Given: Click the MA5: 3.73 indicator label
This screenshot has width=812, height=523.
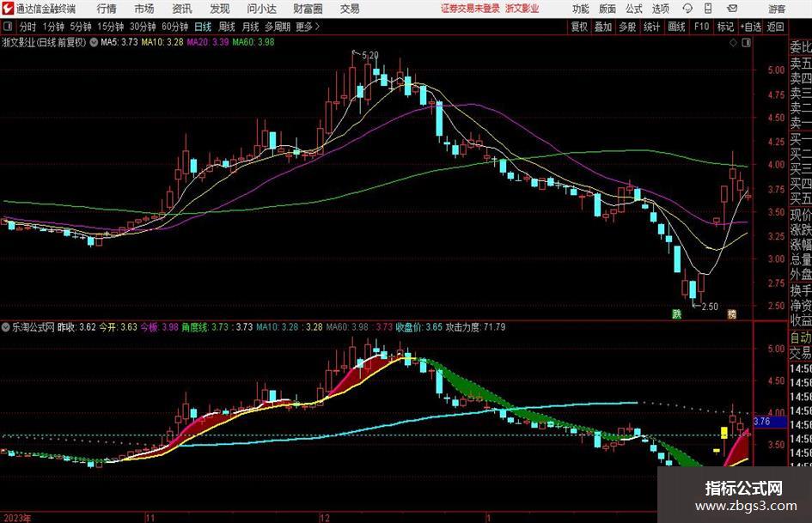Looking at the screenshot, I should [119, 42].
